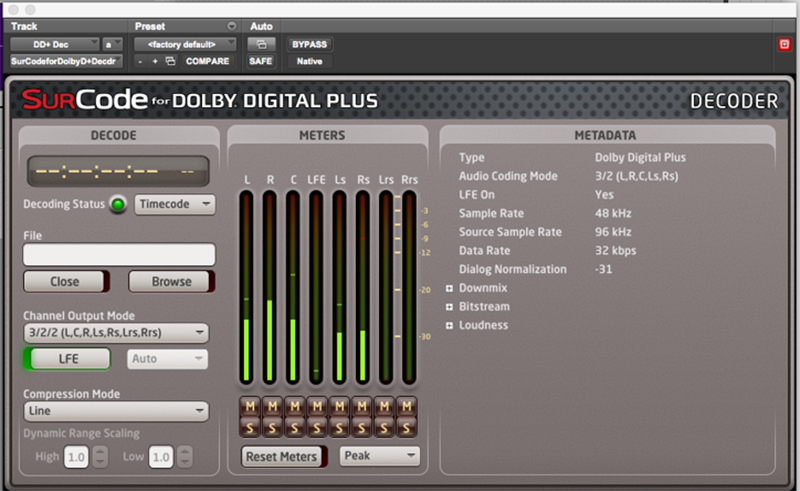Enable automation SAFE mode
The height and width of the screenshot is (491, 800).
(260, 61)
